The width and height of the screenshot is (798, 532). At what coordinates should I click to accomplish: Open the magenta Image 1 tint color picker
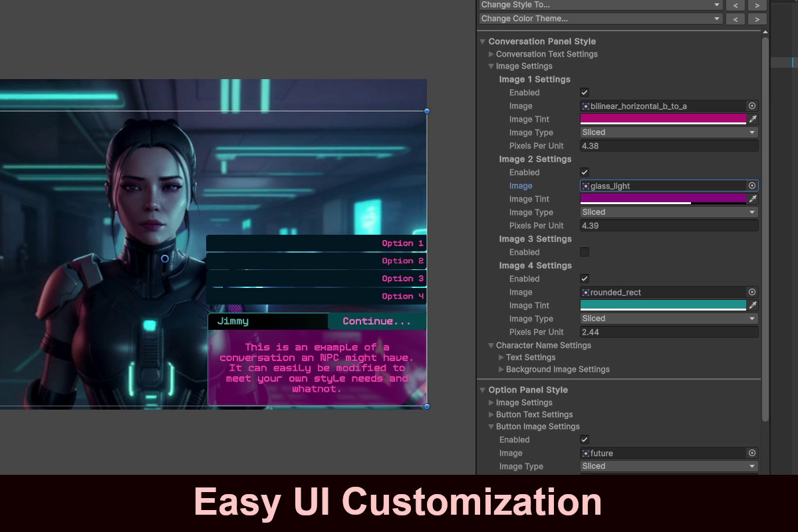(x=663, y=119)
